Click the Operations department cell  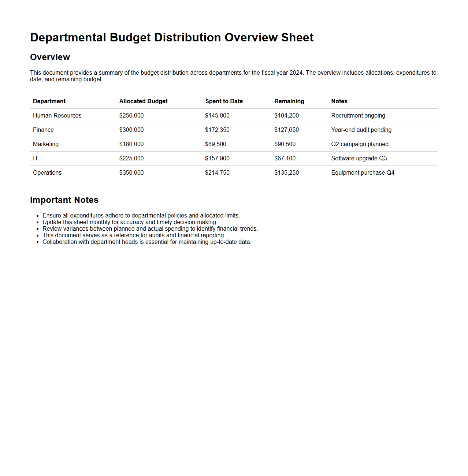47,173
